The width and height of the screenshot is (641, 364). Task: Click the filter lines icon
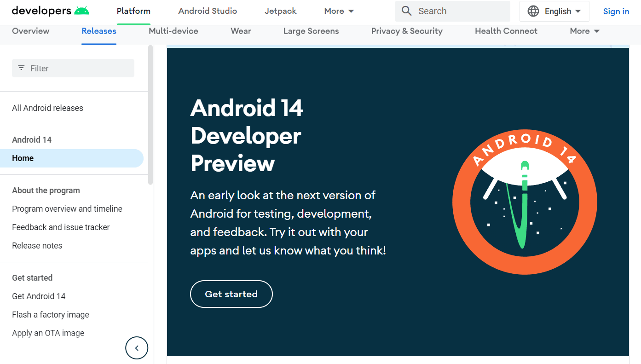point(21,68)
